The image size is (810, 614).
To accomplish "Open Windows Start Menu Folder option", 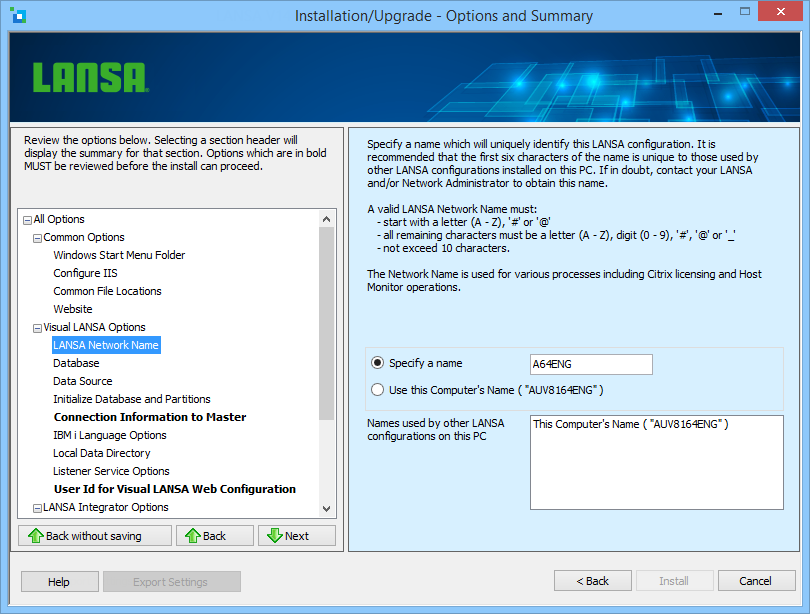I will [119, 255].
